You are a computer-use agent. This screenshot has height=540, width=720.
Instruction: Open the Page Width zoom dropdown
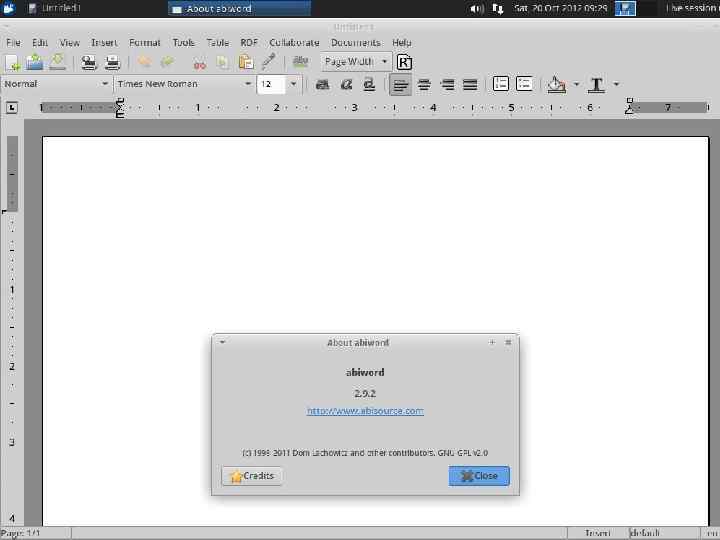coord(356,62)
